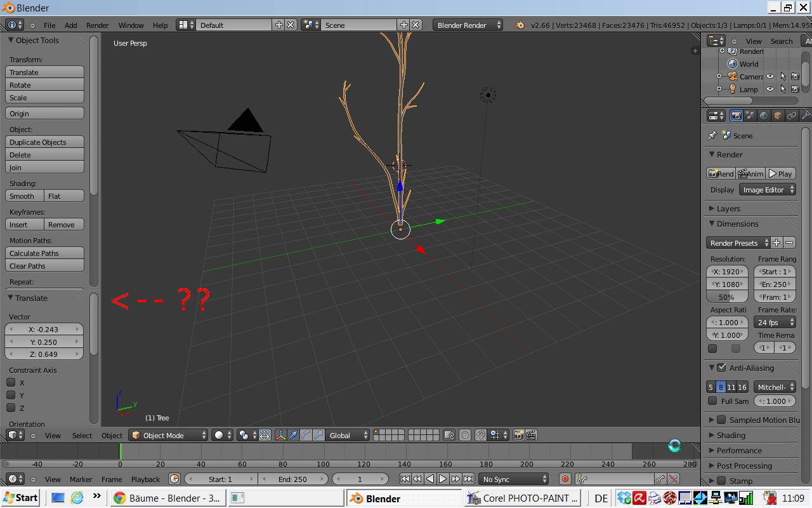
Task: Toggle Lamp renderability in the outliner
Action: [795, 89]
